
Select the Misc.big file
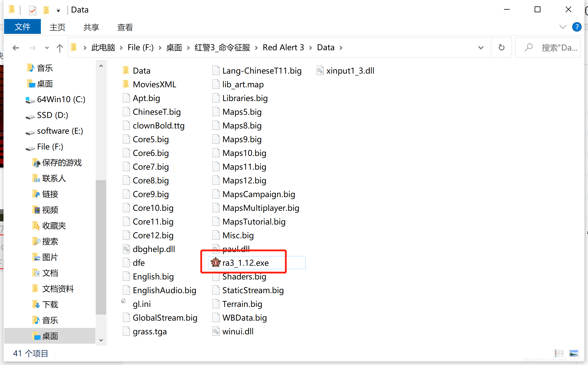(233, 235)
